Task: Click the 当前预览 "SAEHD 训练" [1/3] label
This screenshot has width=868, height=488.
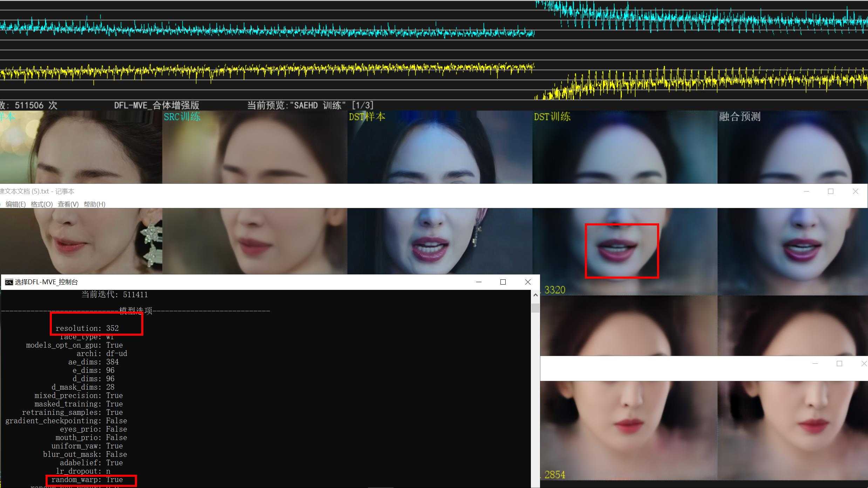Action: pos(310,105)
